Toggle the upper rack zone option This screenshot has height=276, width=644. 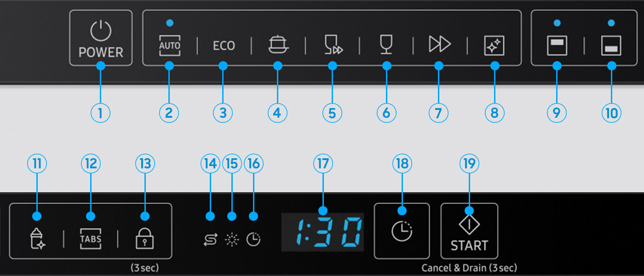tap(557, 46)
